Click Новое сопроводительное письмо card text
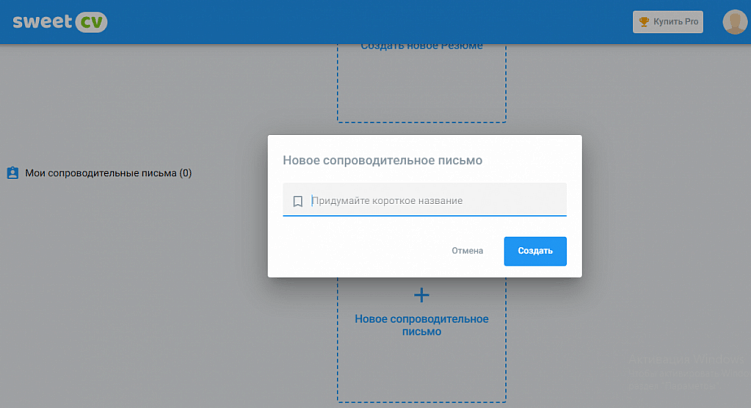 pyautogui.click(x=421, y=325)
